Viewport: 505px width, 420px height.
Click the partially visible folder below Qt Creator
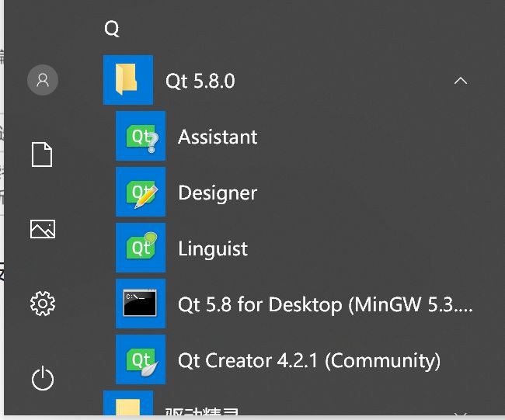tap(128, 407)
